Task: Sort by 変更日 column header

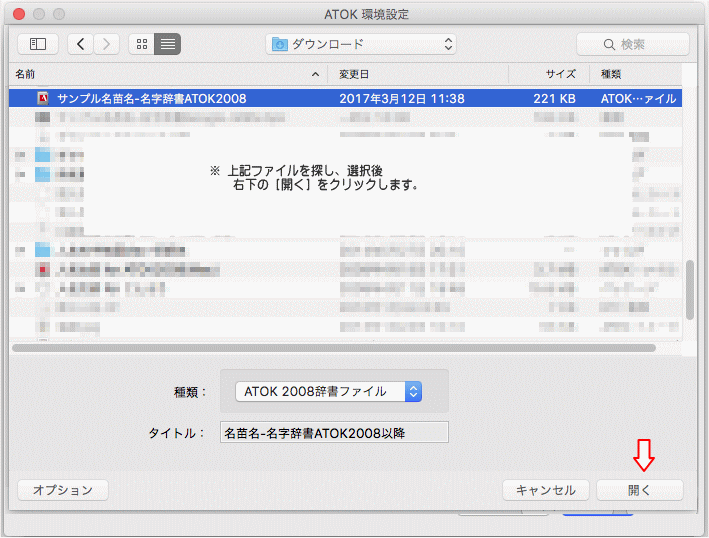Action: tap(354, 74)
